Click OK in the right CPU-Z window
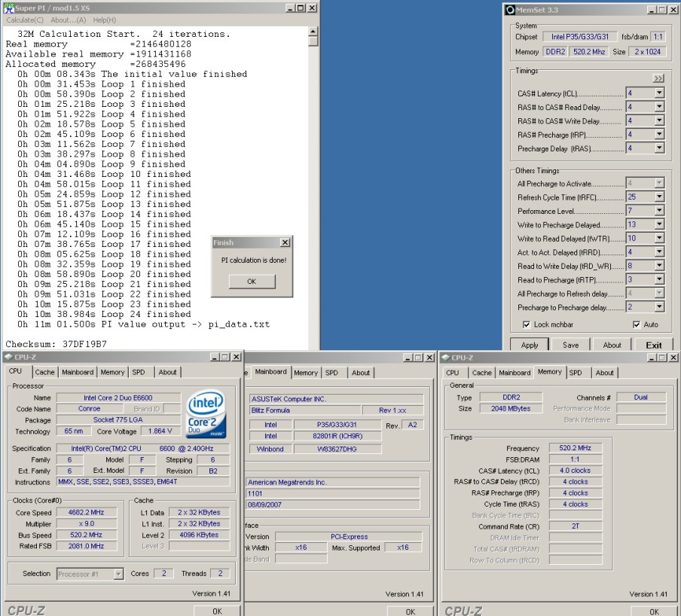681x616 pixels. tap(654, 611)
